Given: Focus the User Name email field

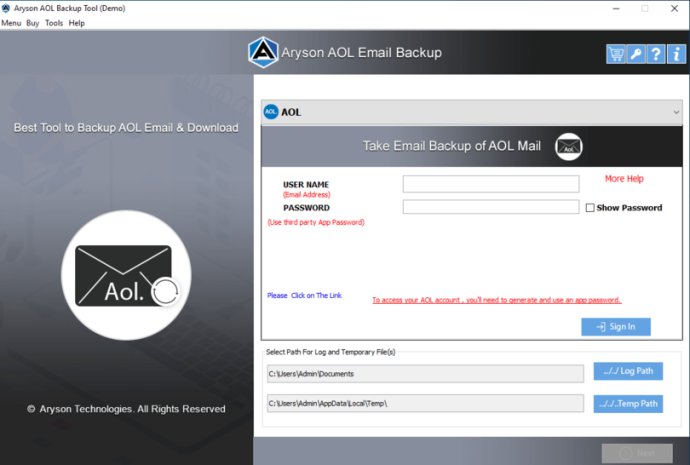Looking at the screenshot, I should pos(491,184).
